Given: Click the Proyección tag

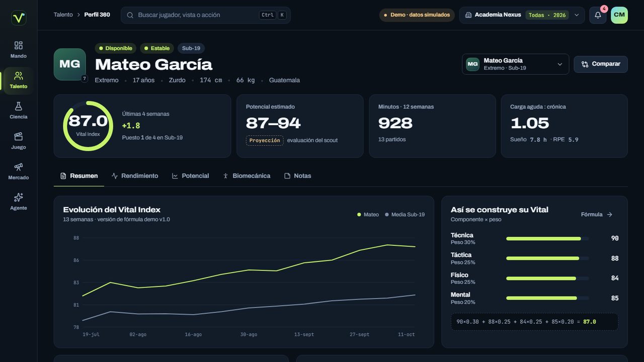Looking at the screenshot, I should (x=265, y=140).
